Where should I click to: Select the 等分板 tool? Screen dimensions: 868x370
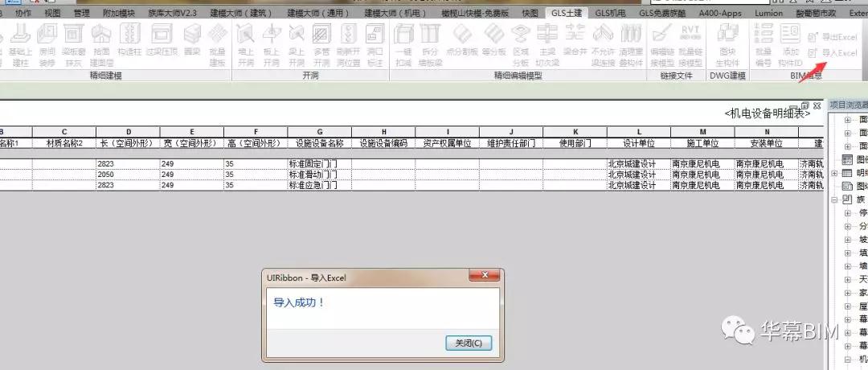click(x=493, y=40)
